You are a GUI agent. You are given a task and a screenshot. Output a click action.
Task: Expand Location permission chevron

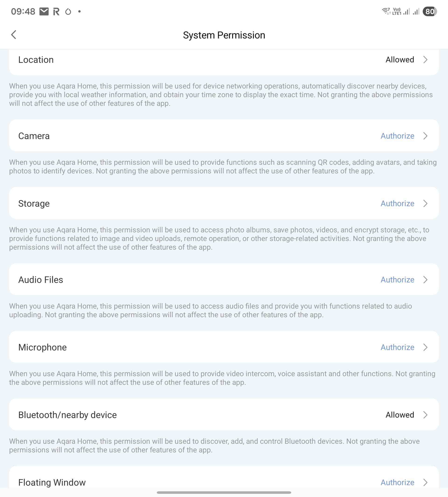click(x=425, y=59)
